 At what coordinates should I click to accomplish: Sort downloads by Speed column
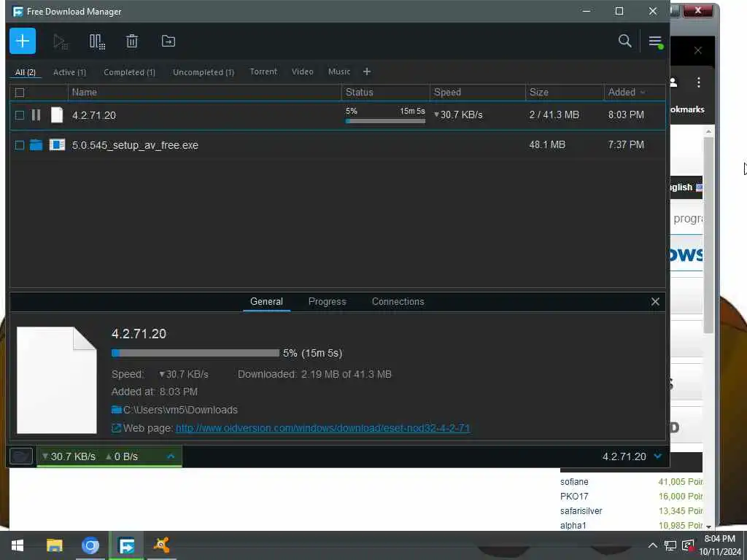447,93
